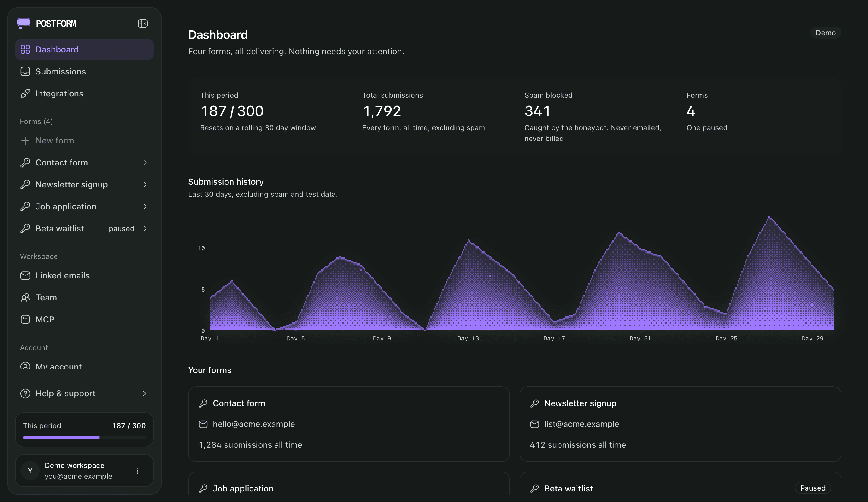
Task: Click the key icon in Newsletter signup card
Action: point(535,403)
